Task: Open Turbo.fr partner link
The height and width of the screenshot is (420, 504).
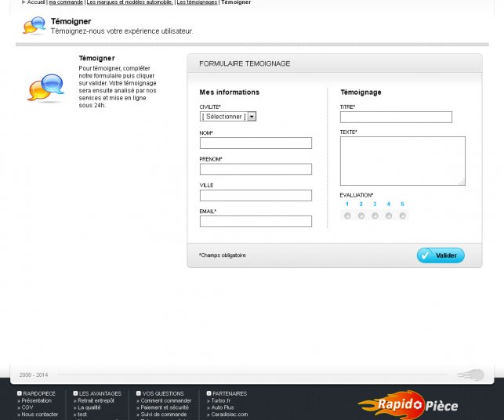Action: point(220,400)
